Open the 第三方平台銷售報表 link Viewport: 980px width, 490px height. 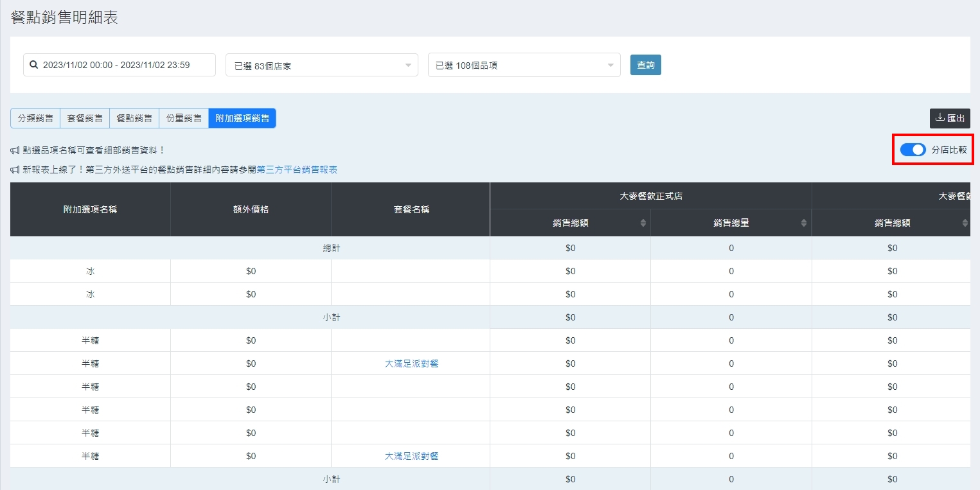297,170
